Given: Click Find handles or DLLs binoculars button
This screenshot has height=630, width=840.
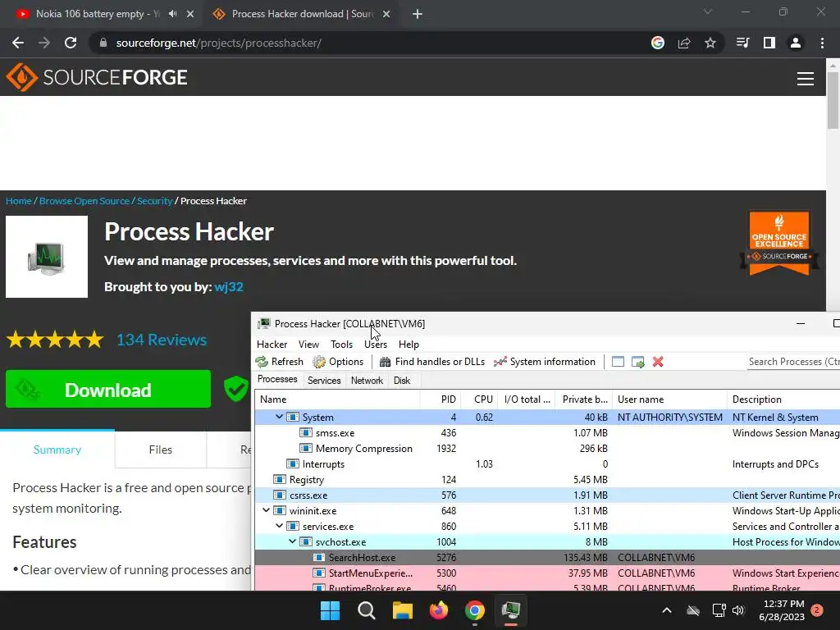Looking at the screenshot, I should (x=431, y=362).
